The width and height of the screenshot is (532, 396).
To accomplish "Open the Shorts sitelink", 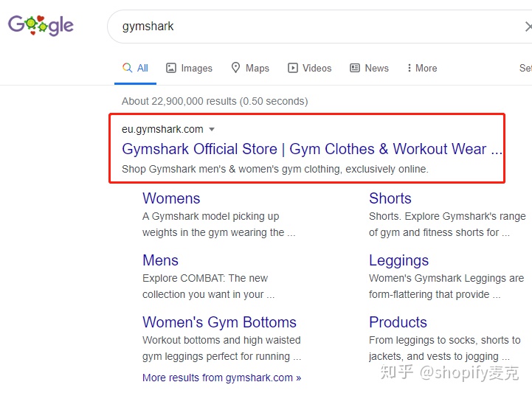I will pyautogui.click(x=390, y=198).
